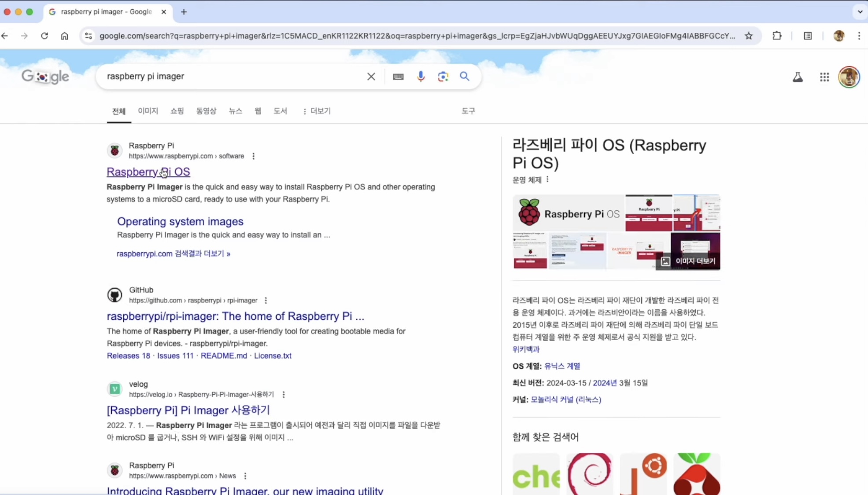Open options for the raspberrypi.com result
The width and height of the screenshot is (868, 495).
[x=253, y=156]
